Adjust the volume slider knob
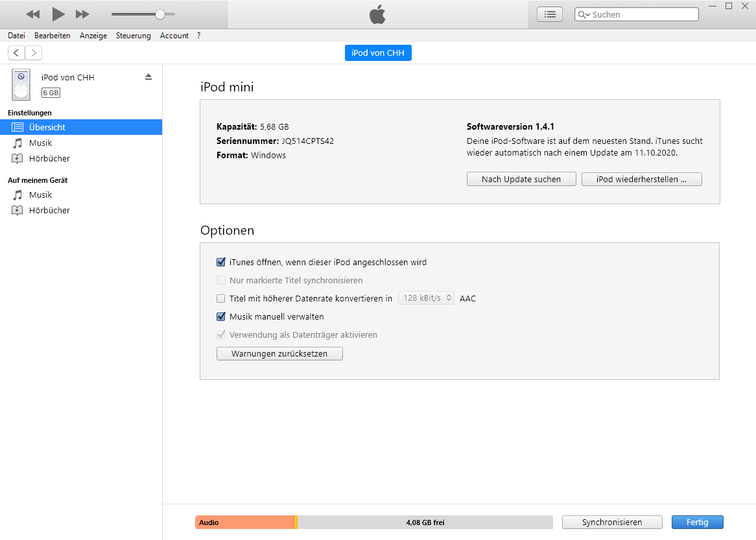The image size is (756, 540). coord(160,14)
